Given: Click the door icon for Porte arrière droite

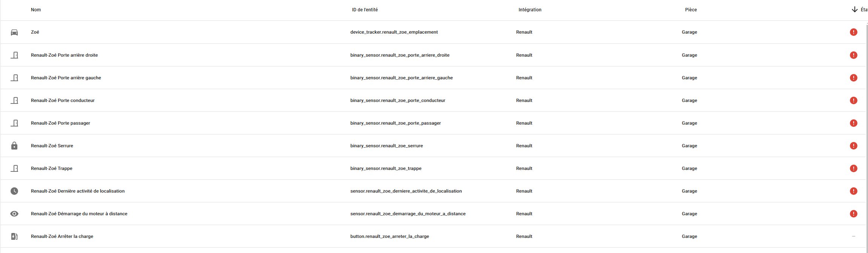Looking at the screenshot, I should (x=14, y=55).
